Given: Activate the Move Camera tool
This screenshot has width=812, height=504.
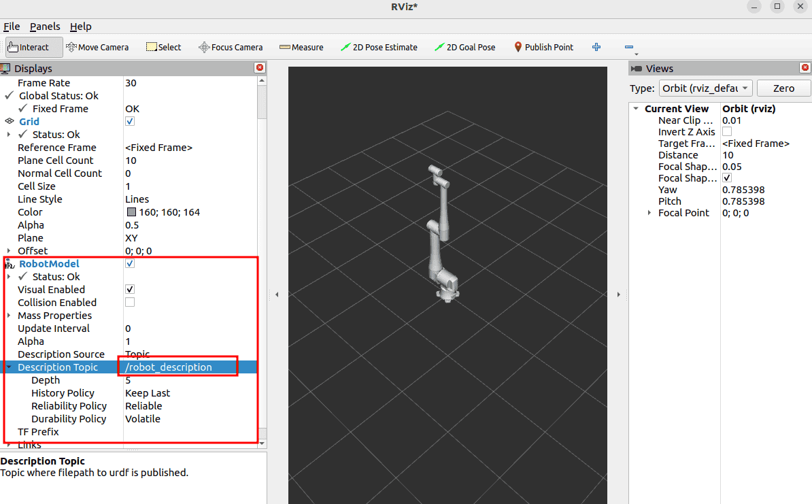Looking at the screenshot, I should tap(98, 47).
